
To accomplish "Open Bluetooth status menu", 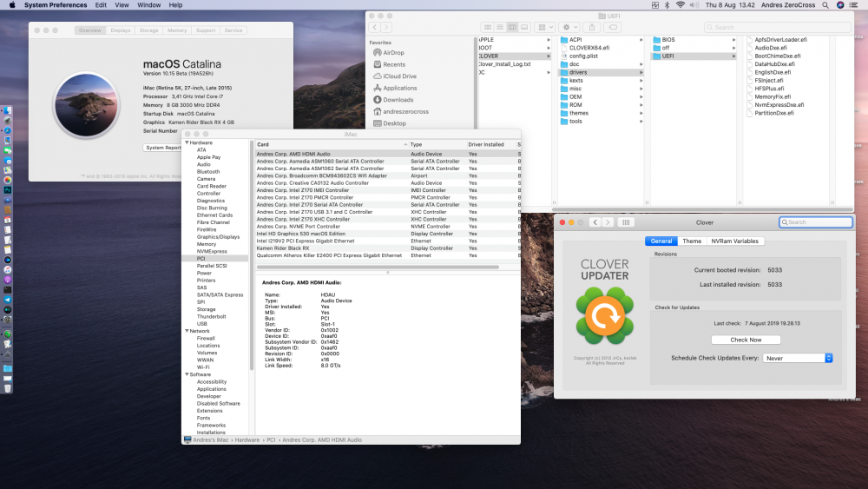I will coord(667,5).
